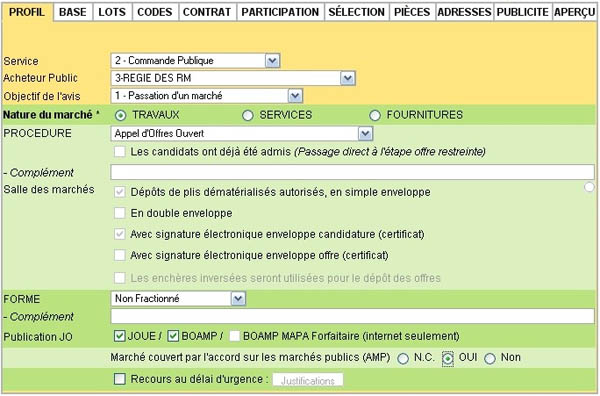Uncheck the JOUE publication checkbox

(x=120, y=336)
